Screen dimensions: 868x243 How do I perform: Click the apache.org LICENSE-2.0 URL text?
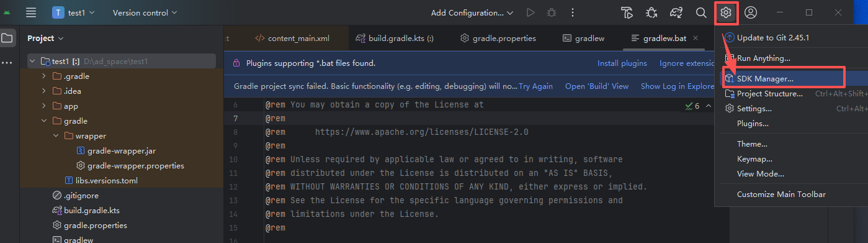tap(421, 132)
